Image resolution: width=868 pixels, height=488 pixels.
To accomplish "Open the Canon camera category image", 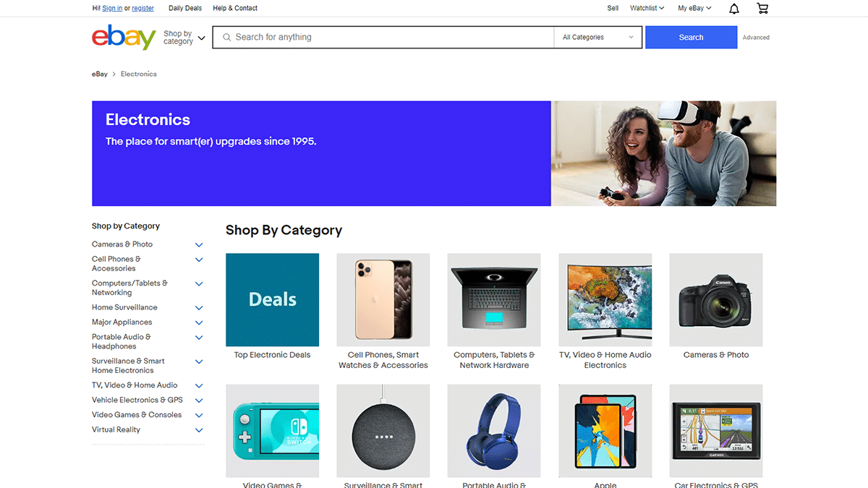I will pos(716,300).
